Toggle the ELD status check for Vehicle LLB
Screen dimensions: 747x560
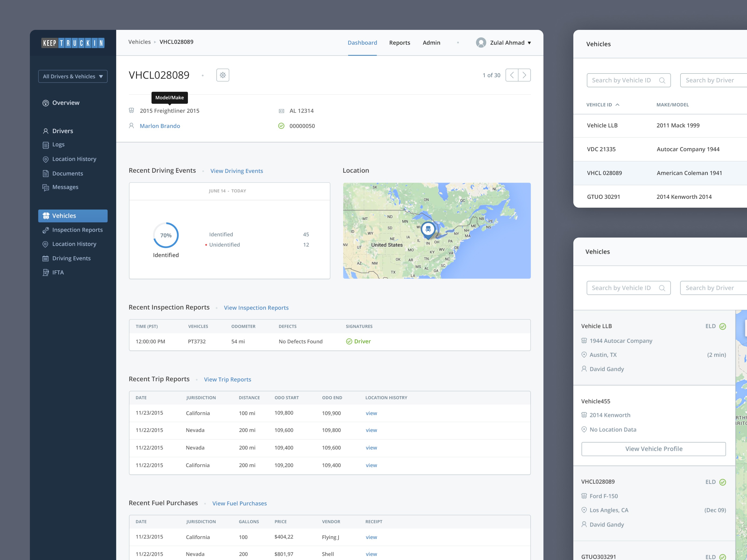click(x=723, y=326)
